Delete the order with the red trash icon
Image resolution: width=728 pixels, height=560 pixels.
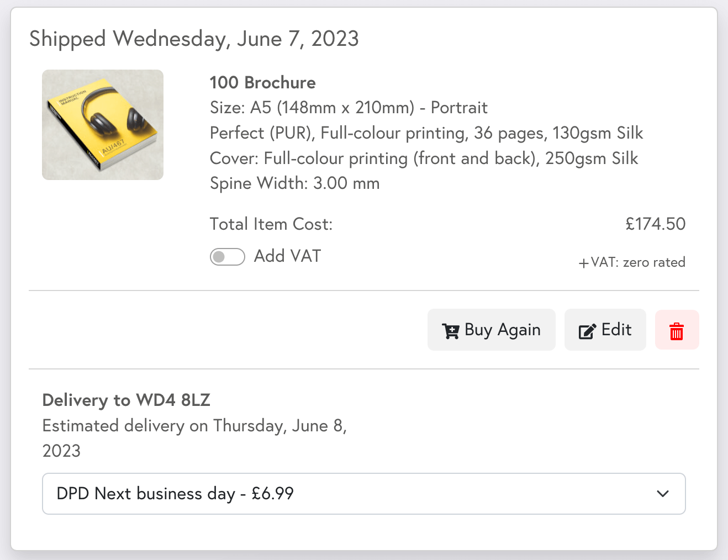677,330
